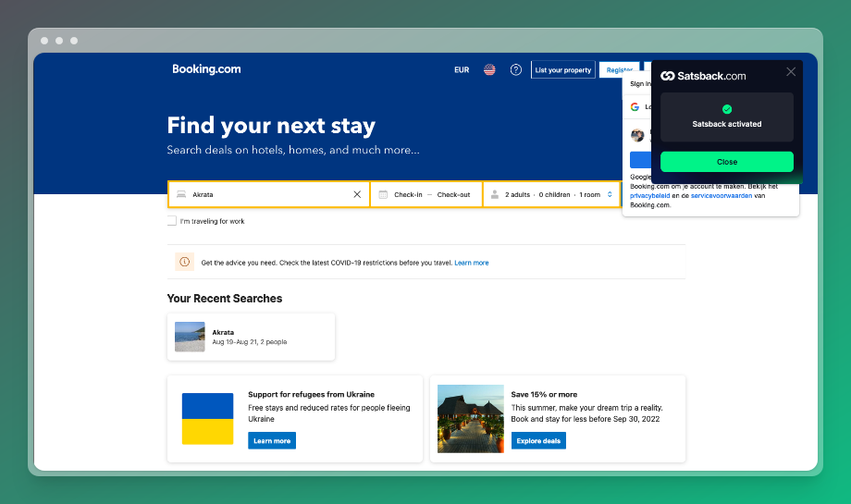Open the servicevoorwaarden link
851x504 pixels.
click(721, 196)
